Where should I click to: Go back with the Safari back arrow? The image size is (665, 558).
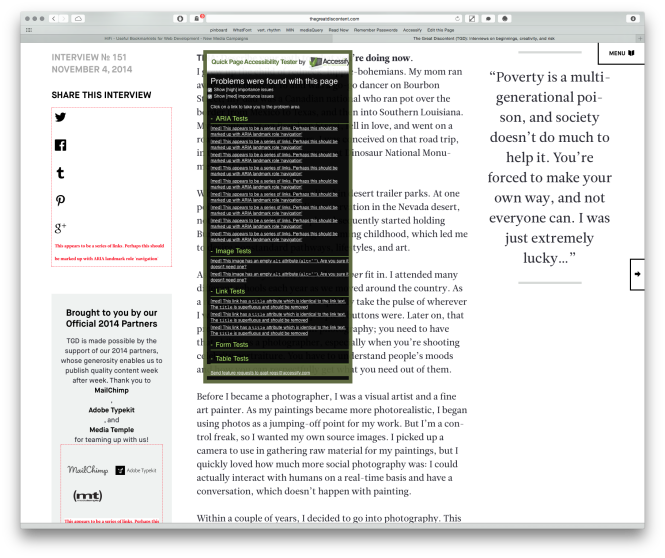coord(53,19)
